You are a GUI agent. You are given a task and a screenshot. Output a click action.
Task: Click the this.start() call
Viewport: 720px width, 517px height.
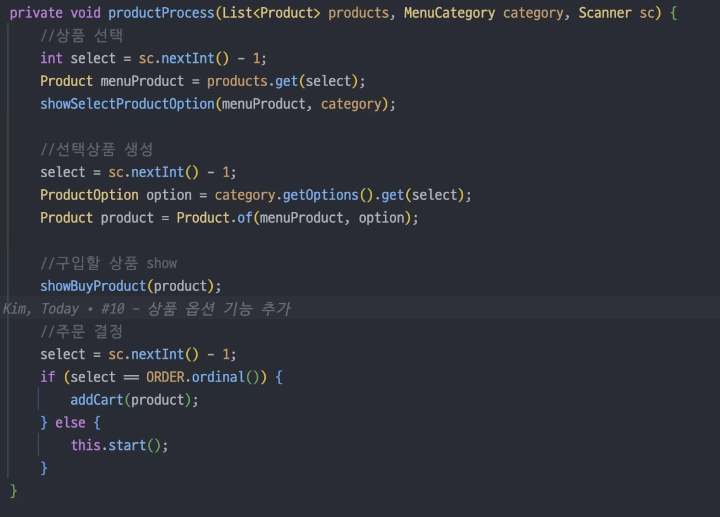[119, 445]
